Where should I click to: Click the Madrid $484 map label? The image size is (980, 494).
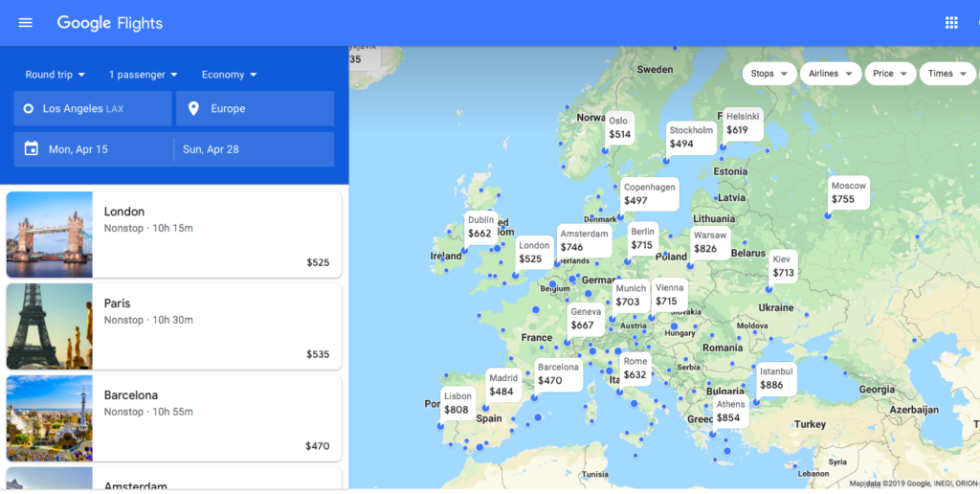click(x=503, y=385)
